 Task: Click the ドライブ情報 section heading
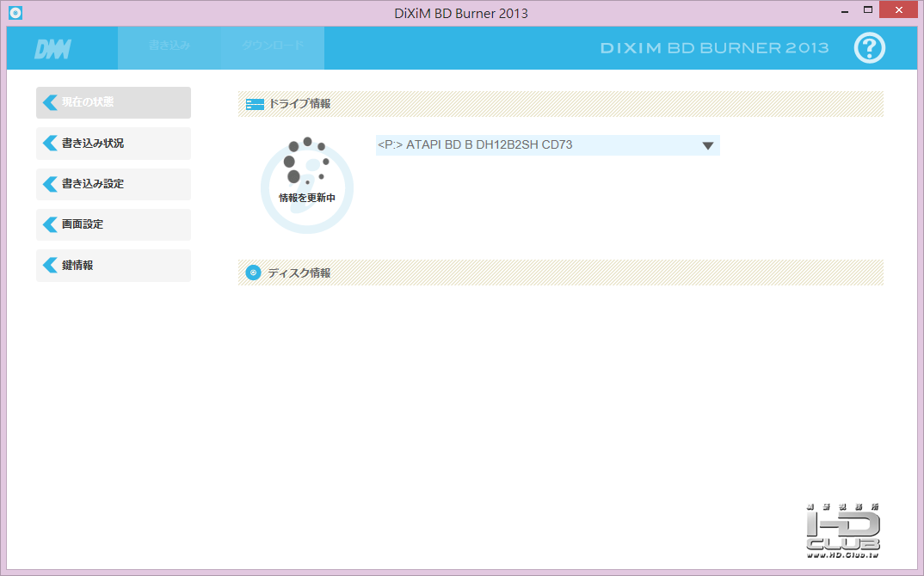[x=299, y=104]
